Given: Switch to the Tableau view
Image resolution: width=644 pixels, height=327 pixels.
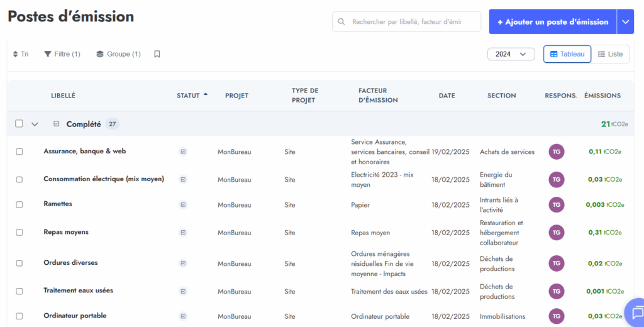Looking at the screenshot, I should [x=567, y=54].
